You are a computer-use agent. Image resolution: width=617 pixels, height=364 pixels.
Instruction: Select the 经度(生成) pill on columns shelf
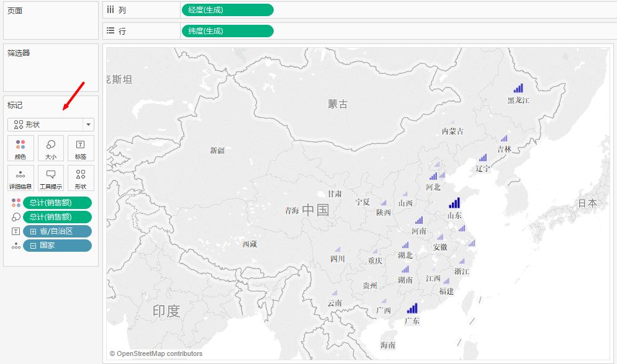(x=227, y=10)
